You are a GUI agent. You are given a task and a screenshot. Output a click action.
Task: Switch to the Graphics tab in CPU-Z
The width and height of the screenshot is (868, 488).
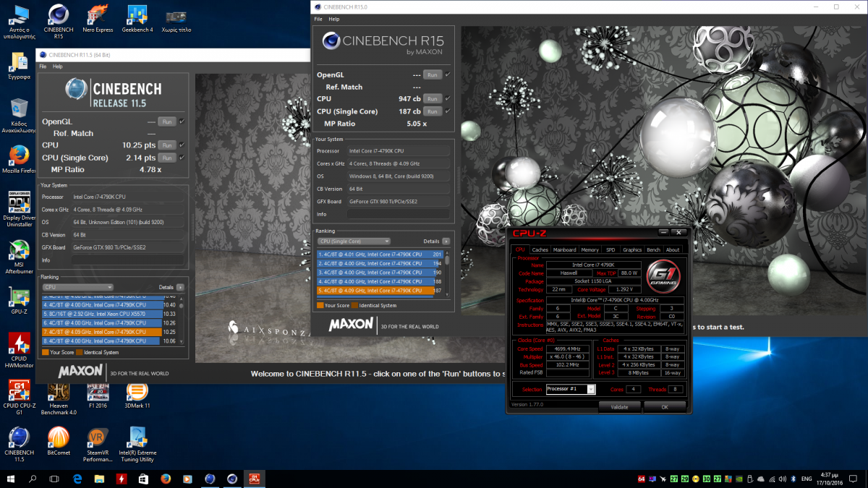click(632, 249)
